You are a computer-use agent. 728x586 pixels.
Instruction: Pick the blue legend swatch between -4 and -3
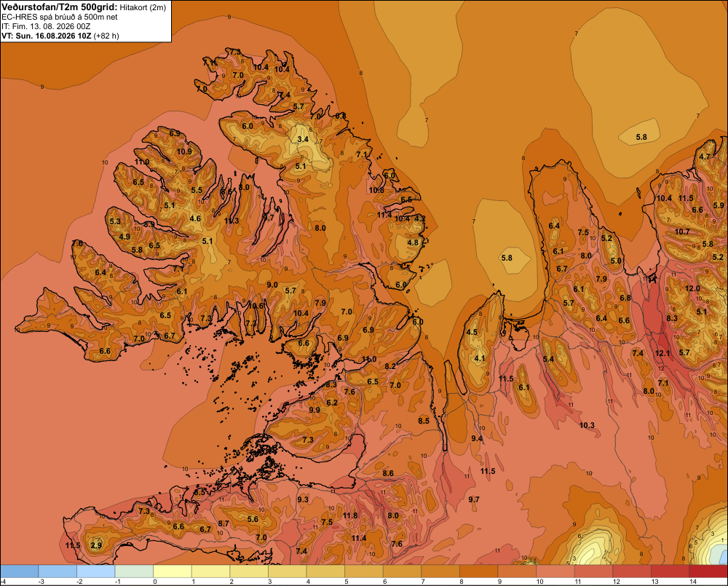tap(20, 571)
